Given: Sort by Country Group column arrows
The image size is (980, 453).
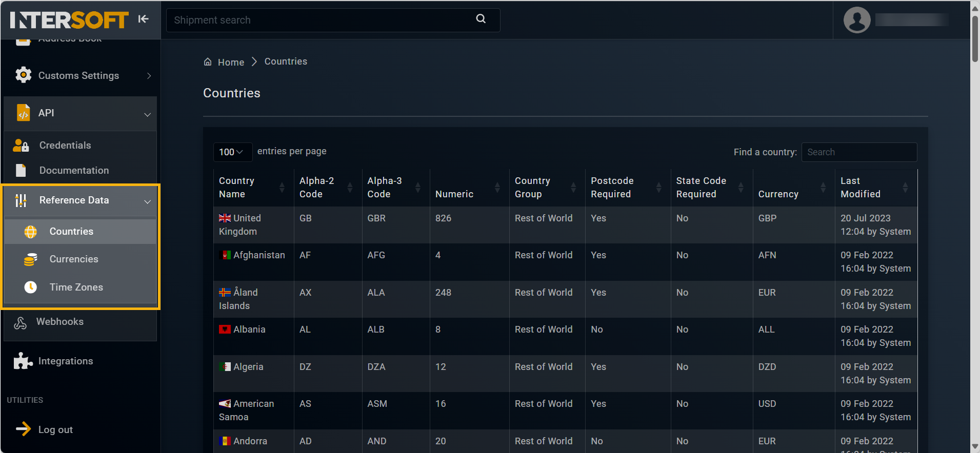Looking at the screenshot, I should click(573, 188).
